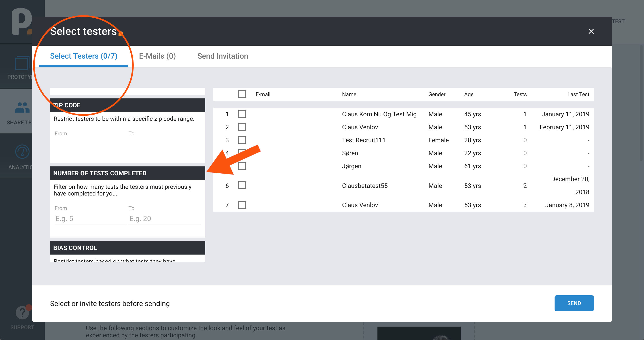Click the February 11, 2019 last test date

tap(564, 127)
